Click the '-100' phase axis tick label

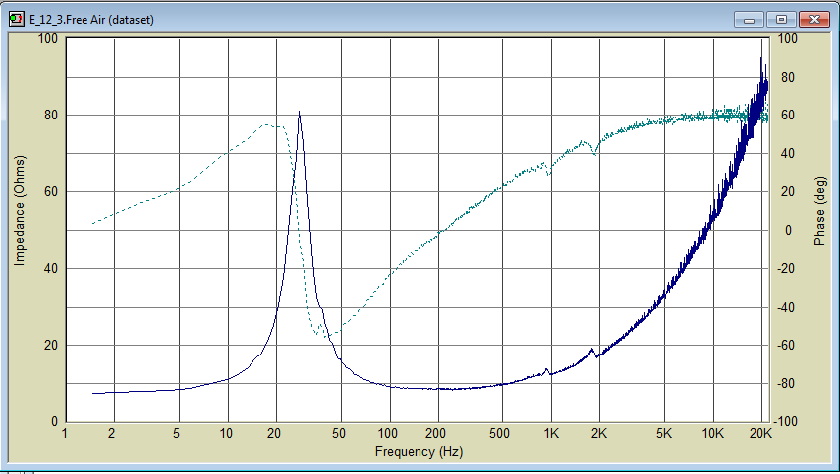[786, 422]
